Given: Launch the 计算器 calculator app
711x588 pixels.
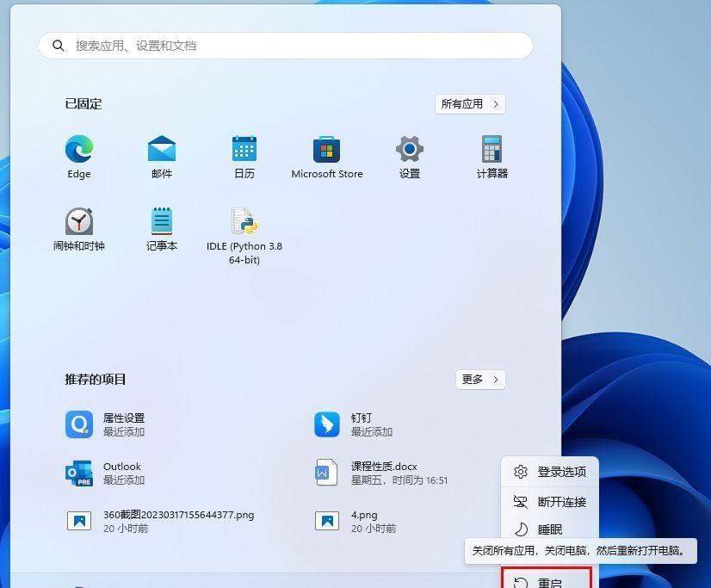Looking at the screenshot, I should [492, 157].
